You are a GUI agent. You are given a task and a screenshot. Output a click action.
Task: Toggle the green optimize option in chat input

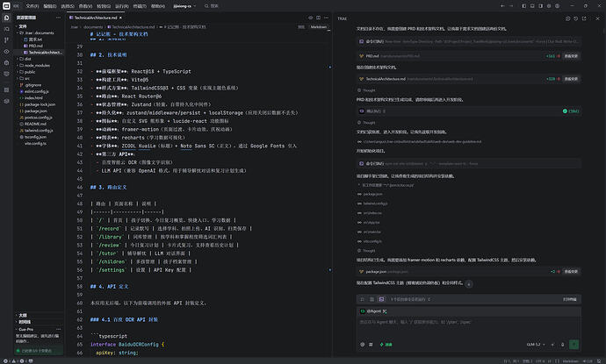pos(386,345)
